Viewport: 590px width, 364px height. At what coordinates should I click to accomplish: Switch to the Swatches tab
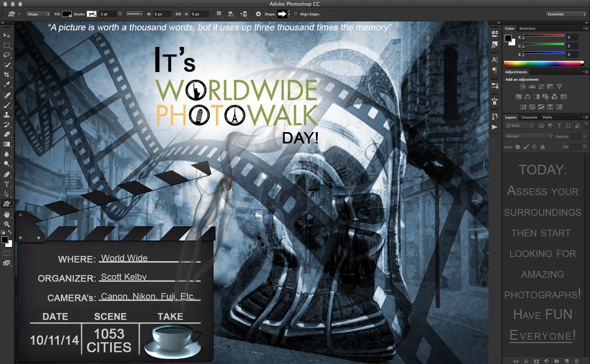tap(527, 29)
